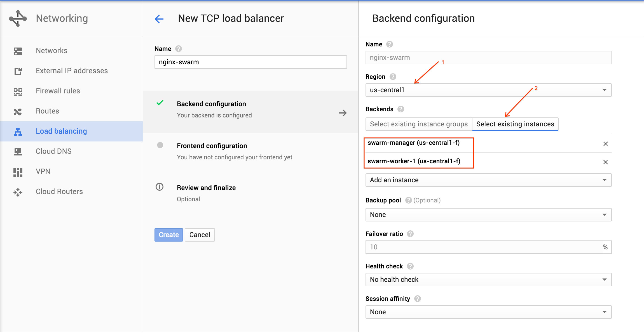Go back using the blue arrow
This screenshot has height=333, width=644.
click(159, 19)
